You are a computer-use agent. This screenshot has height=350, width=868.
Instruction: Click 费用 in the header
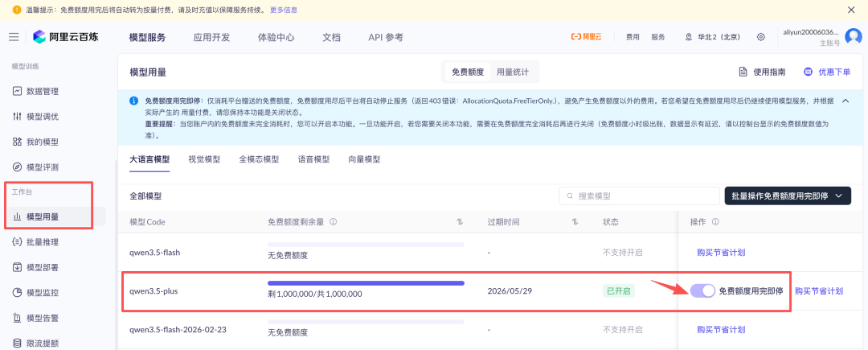point(633,37)
